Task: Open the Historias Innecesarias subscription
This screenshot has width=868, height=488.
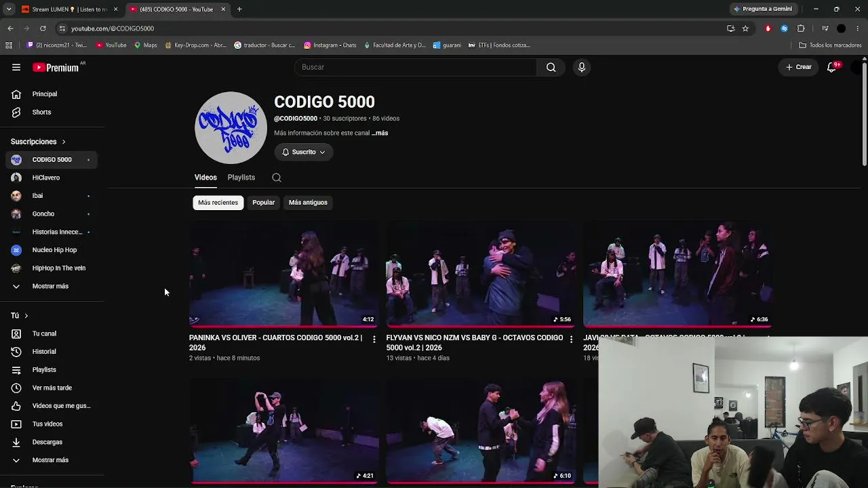Action: (52, 232)
